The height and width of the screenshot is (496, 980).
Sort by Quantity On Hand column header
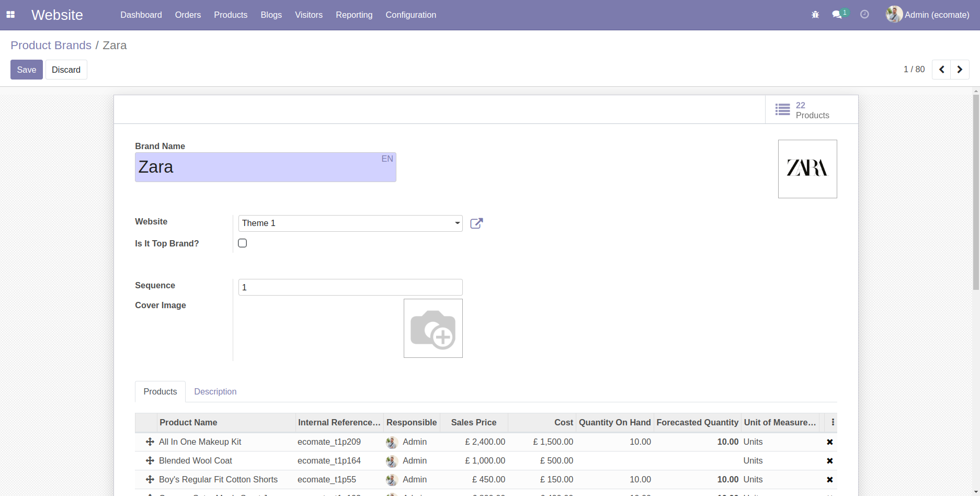[615, 423]
